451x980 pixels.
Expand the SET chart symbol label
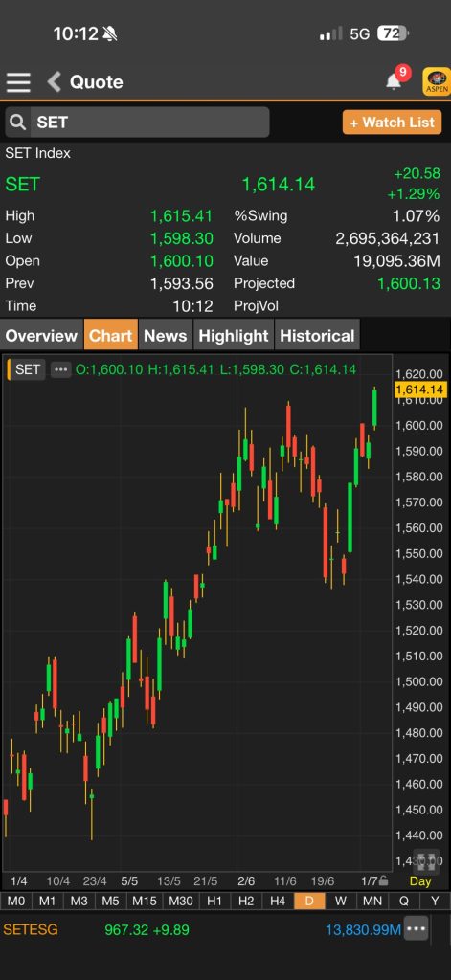[x=26, y=369]
